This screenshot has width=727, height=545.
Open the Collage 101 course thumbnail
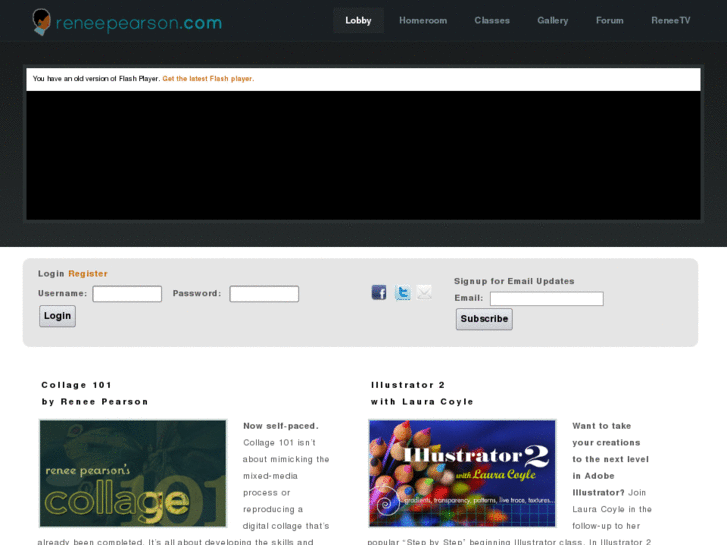pyautogui.click(x=133, y=473)
